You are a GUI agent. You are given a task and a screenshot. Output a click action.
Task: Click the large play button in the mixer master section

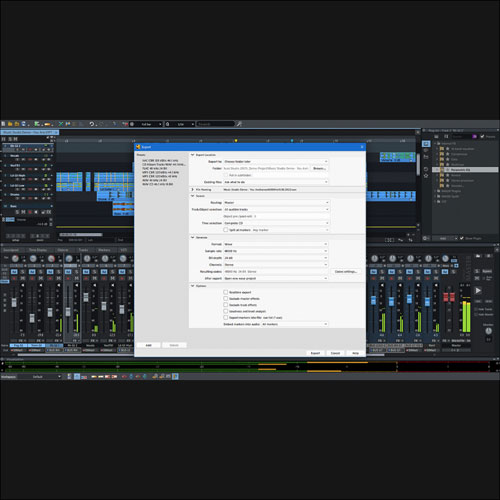pyautogui.click(x=478, y=290)
